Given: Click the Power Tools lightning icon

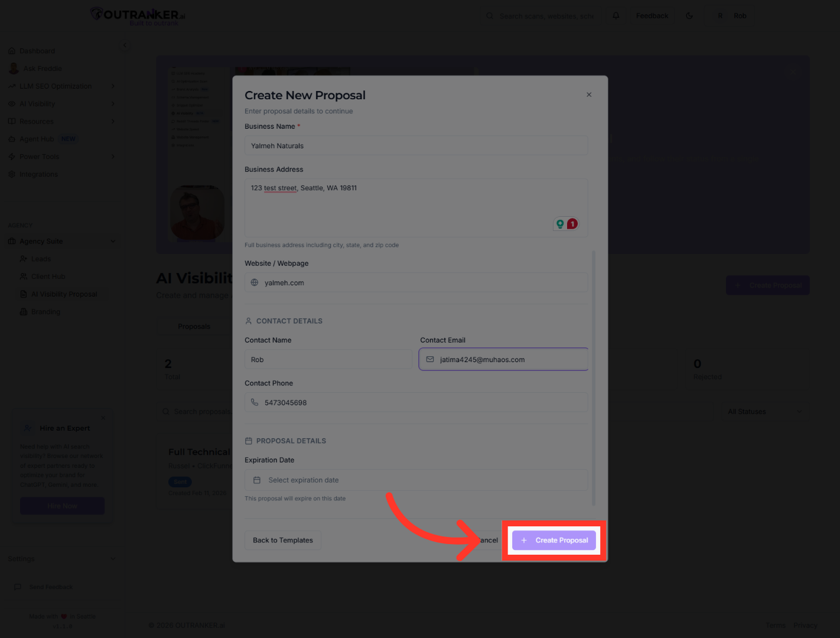Looking at the screenshot, I should pos(12,157).
